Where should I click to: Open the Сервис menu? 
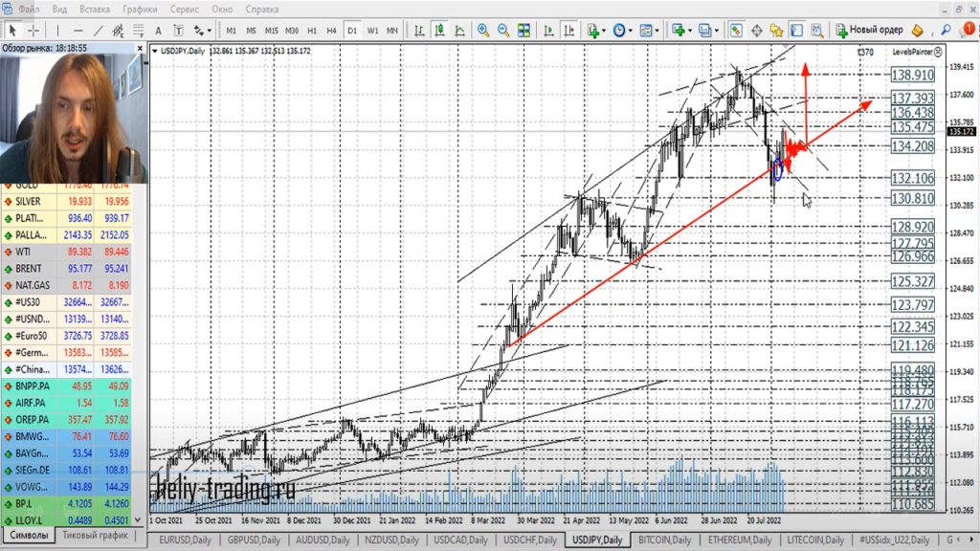[184, 9]
